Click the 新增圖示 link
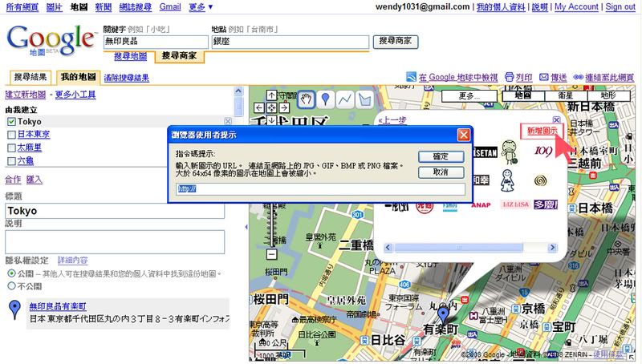Screen dimensions: 642x364 click(x=542, y=130)
